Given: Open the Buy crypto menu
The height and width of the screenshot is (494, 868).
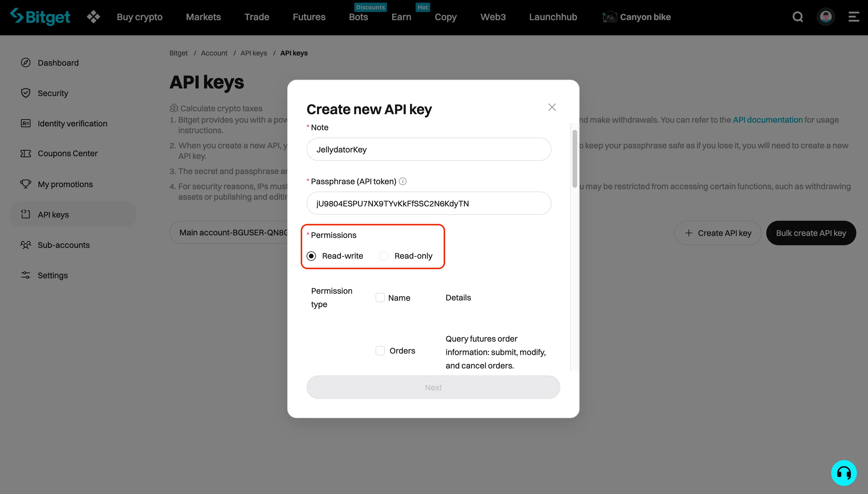Looking at the screenshot, I should (x=140, y=17).
